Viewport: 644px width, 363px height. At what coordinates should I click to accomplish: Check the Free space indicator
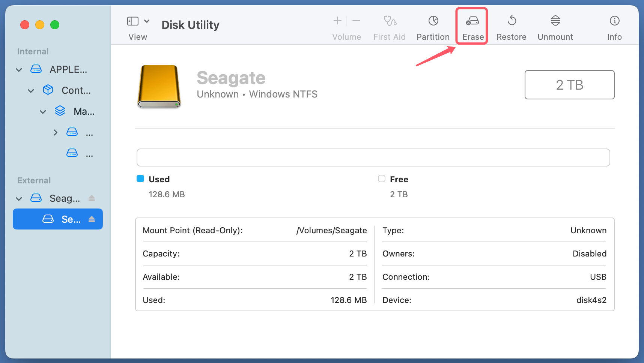pyautogui.click(x=381, y=179)
